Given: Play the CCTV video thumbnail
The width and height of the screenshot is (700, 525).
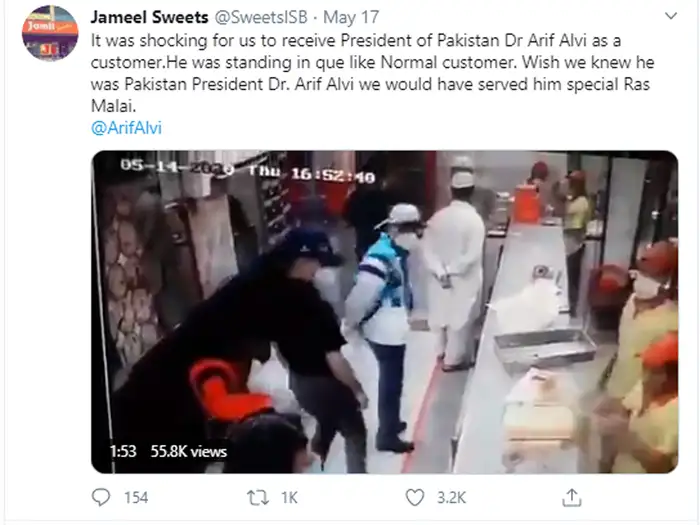Looking at the screenshot, I should [384, 312].
